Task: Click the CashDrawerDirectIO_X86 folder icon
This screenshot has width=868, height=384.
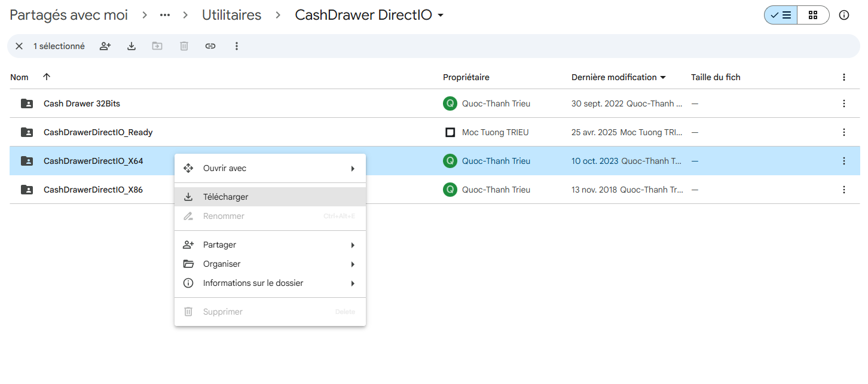Action: click(x=27, y=190)
